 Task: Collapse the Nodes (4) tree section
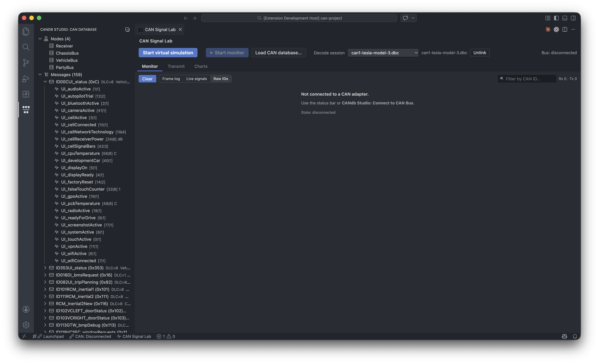coord(40,39)
